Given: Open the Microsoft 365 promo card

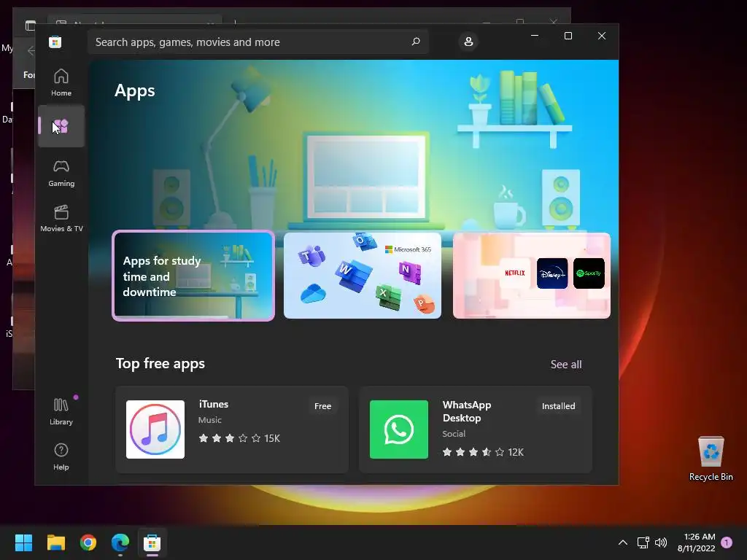Looking at the screenshot, I should 363,276.
